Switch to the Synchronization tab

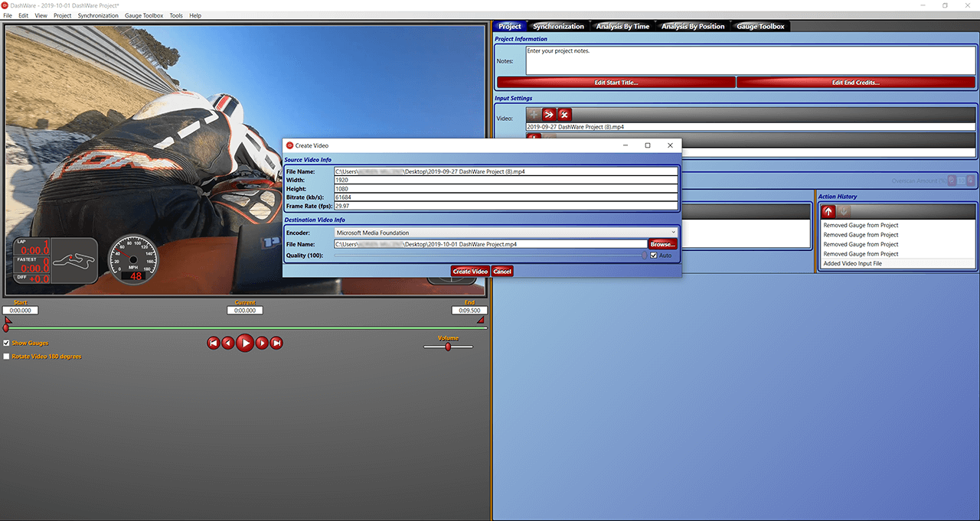coord(557,25)
